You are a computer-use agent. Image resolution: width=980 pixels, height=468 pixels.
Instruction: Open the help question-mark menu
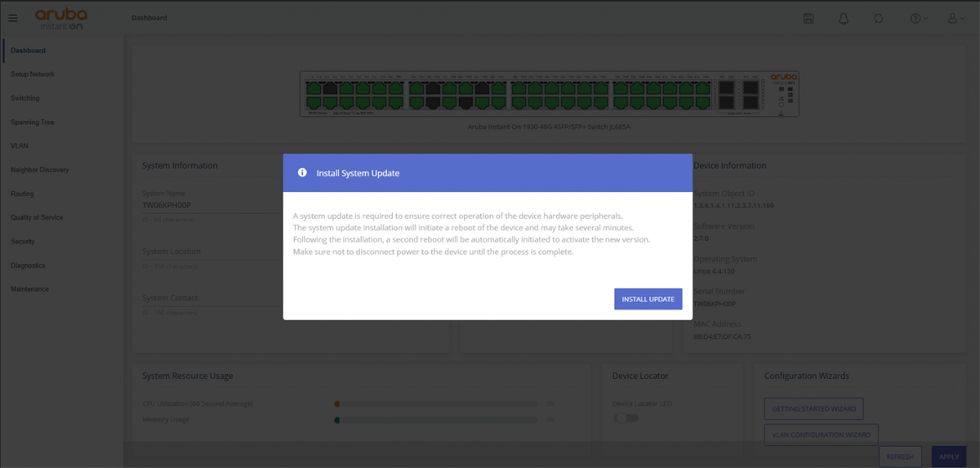pos(919,18)
